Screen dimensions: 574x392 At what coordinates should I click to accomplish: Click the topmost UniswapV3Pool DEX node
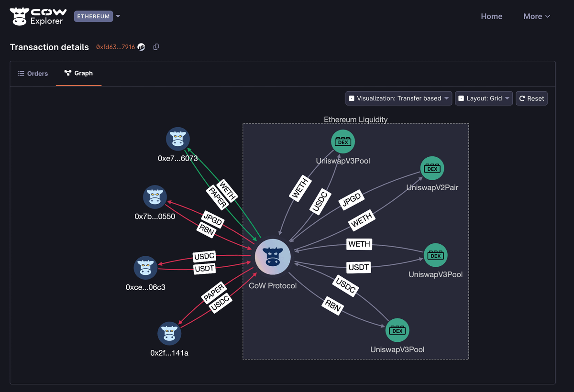pos(343,142)
